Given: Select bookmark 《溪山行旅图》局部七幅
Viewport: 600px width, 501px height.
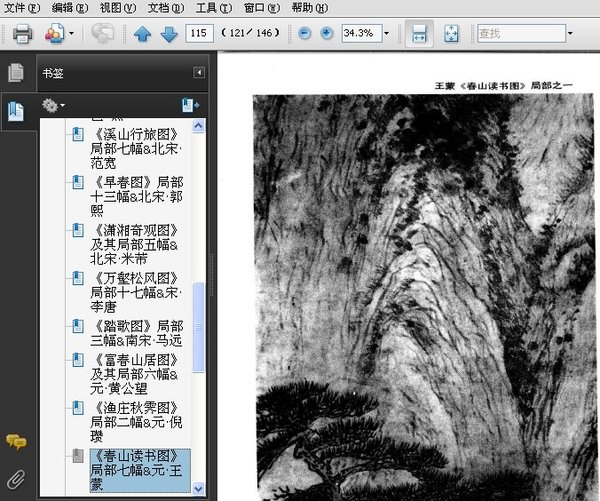Looking at the screenshot, I should (x=136, y=149).
